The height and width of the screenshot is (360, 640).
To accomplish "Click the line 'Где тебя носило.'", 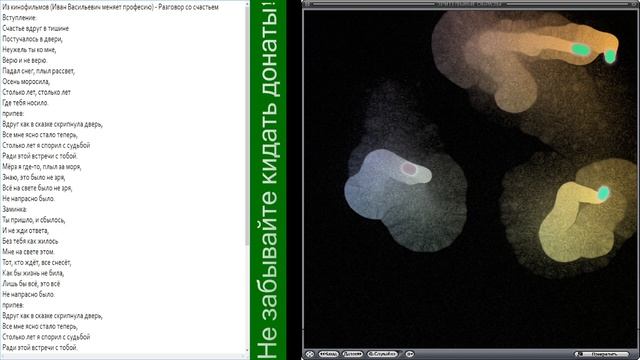I will (25, 102).
